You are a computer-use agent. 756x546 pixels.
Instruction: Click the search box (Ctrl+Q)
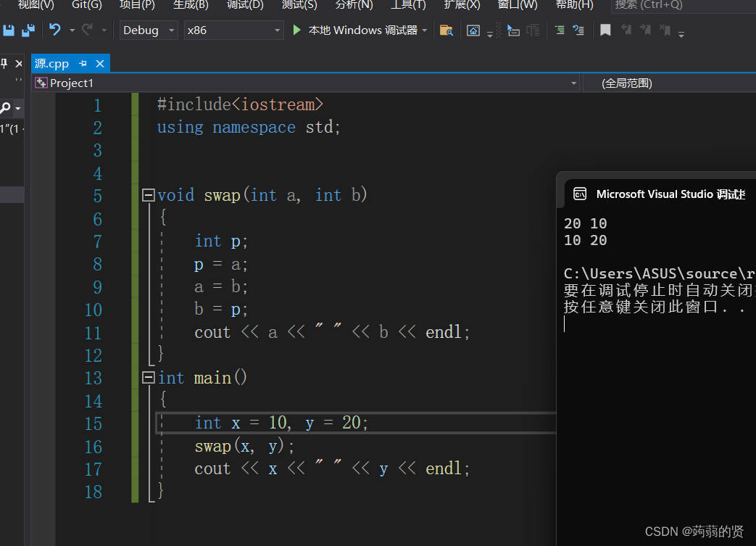684,5
